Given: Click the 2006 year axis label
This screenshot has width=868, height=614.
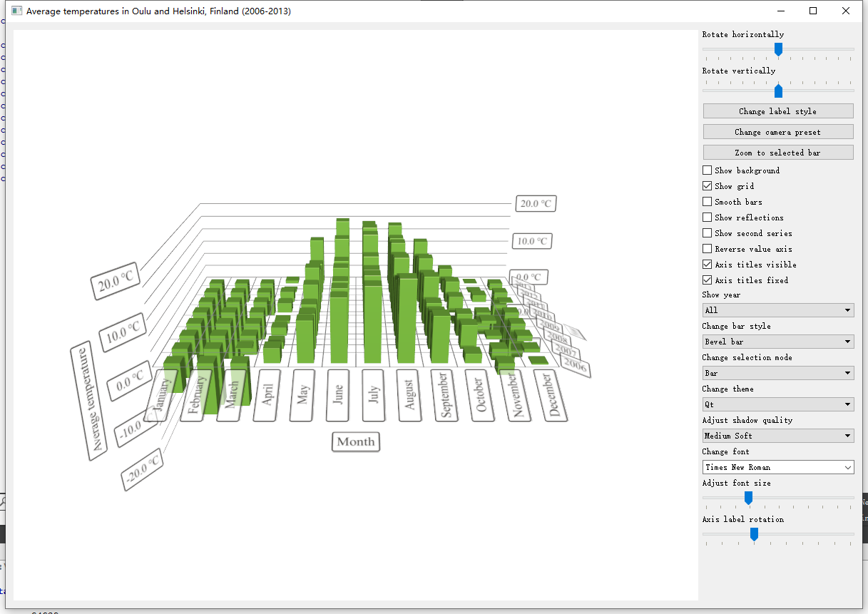Looking at the screenshot, I should tap(575, 366).
